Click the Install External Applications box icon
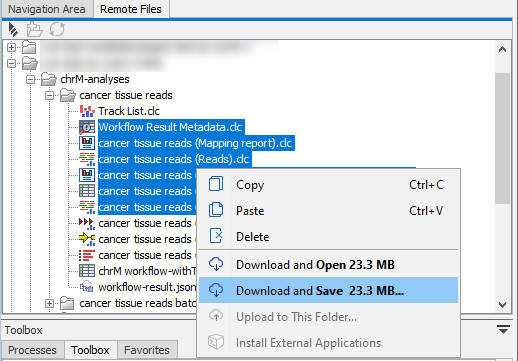Image resolution: width=518 pixels, height=361 pixels. [x=216, y=342]
